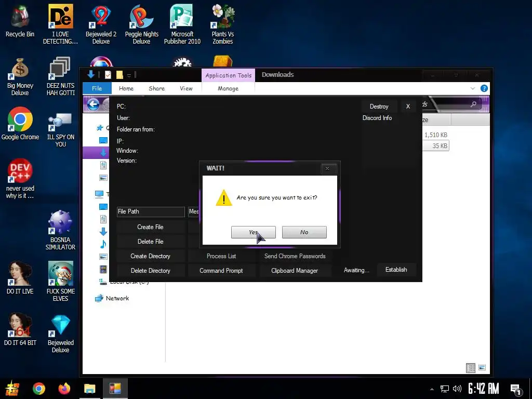Image resolution: width=532 pixels, height=399 pixels.
Task: Open BOSNIA SIMULATOR shortcut
Action: tap(60, 231)
